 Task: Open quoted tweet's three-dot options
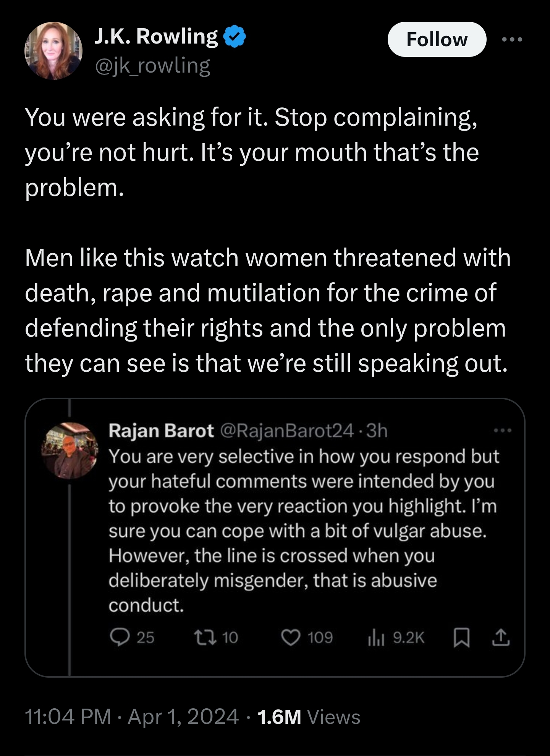pyautogui.click(x=502, y=431)
